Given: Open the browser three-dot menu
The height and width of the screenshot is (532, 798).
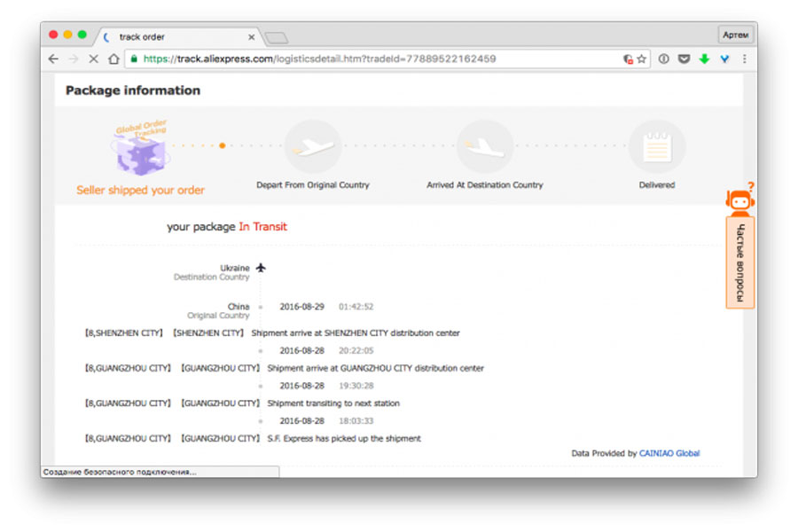Looking at the screenshot, I should click(x=745, y=59).
